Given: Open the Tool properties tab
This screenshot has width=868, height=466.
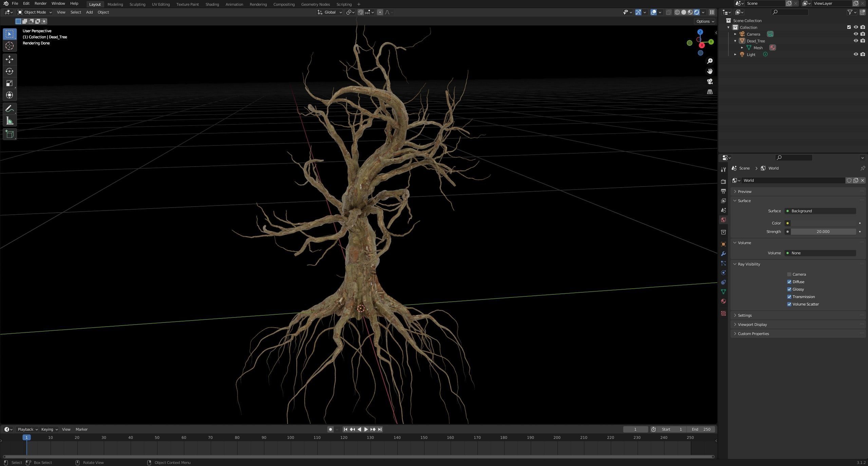Looking at the screenshot, I should click(x=723, y=170).
